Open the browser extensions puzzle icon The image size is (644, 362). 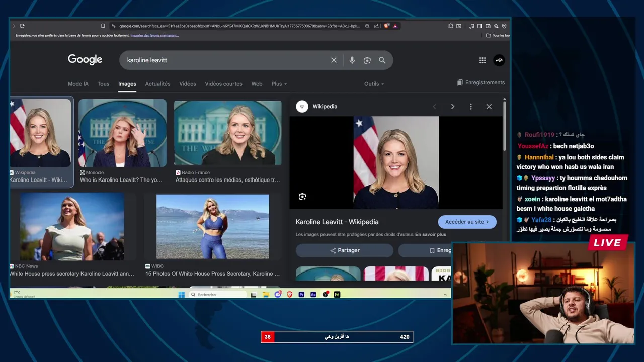[451, 26]
